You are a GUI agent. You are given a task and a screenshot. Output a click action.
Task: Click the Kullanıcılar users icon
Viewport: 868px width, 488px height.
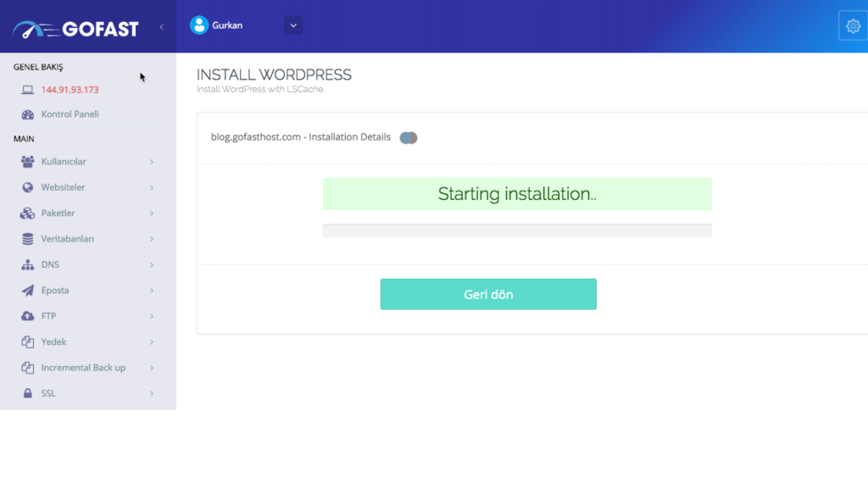click(x=27, y=162)
